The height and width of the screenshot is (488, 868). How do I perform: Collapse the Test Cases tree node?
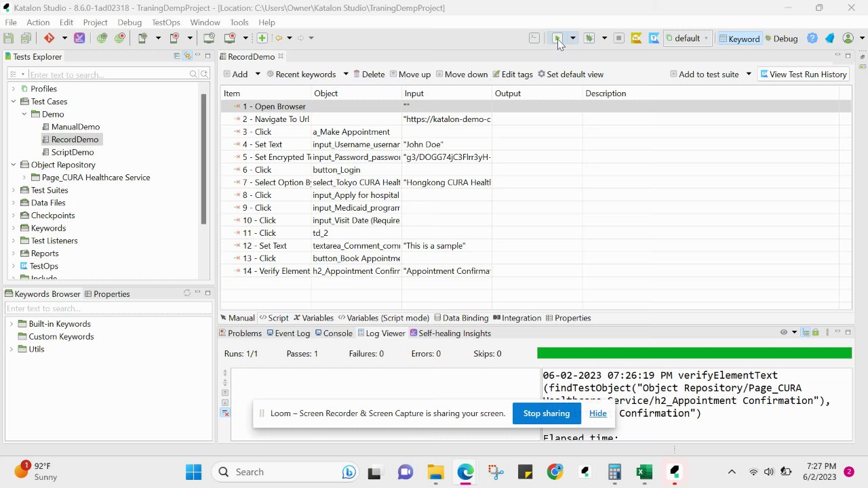pyautogui.click(x=14, y=102)
